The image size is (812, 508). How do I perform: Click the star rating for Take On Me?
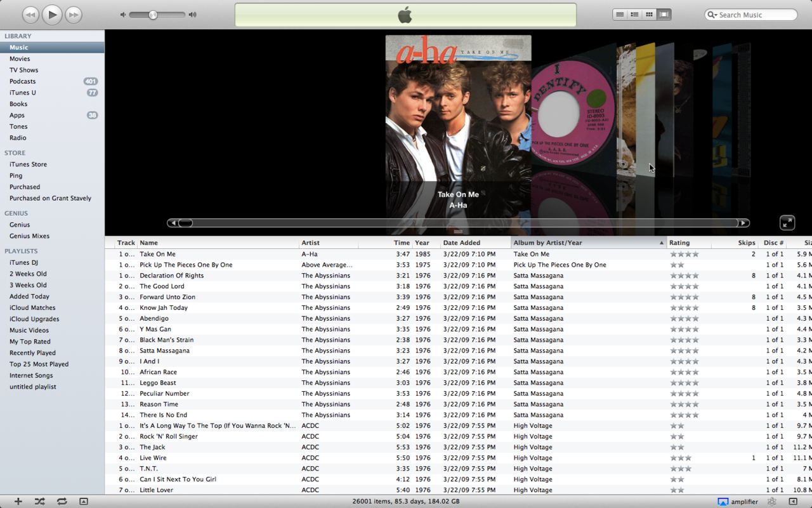coord(684,254)
